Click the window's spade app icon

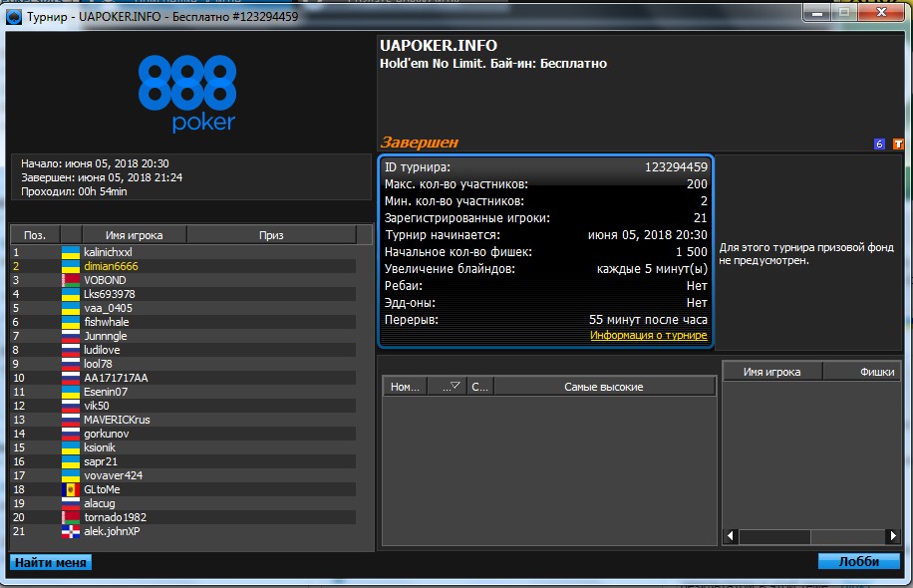coord(13,17)
